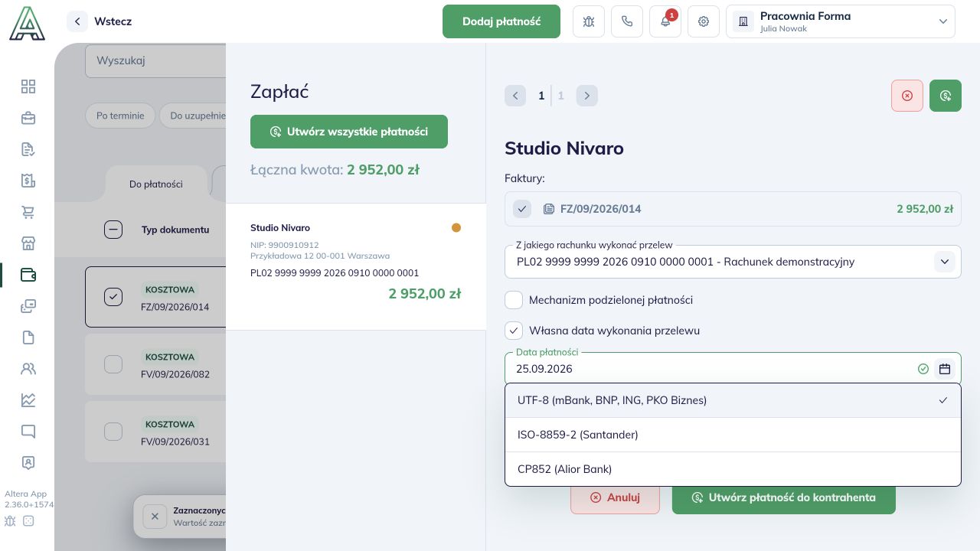Viewport: 980px width, 551px height.
Task: Go to next contractor page arrow
Action: click(587, 96)
